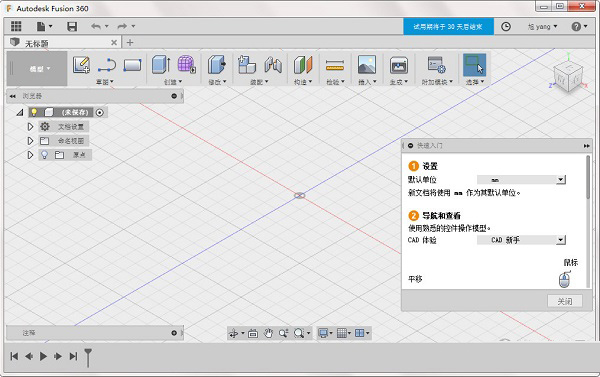Click the 3D print make icon

pyautogui.click(x=399, y=65)
